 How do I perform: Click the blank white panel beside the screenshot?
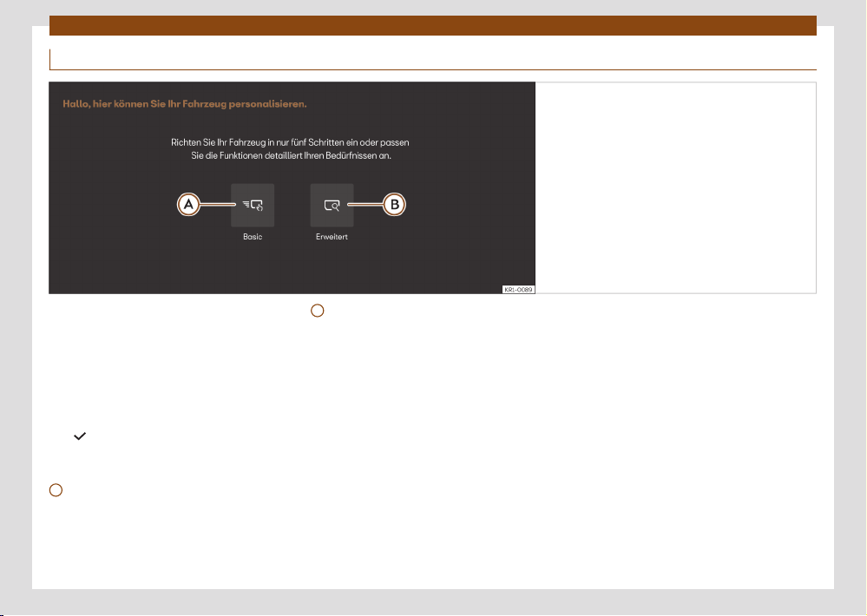tap(675, 187)
